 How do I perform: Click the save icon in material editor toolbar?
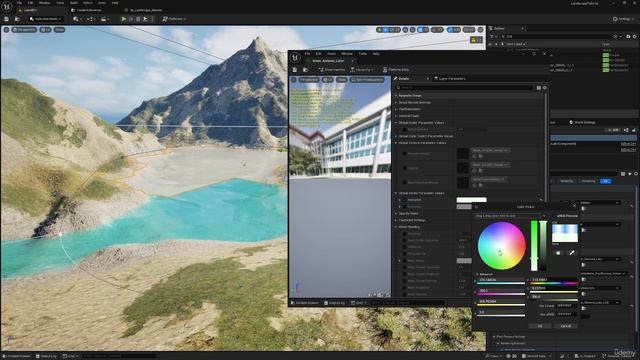click(295, 70)
